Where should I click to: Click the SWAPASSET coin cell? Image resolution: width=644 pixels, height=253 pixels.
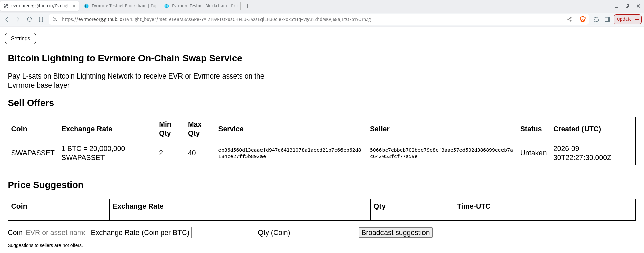(33, 153)
